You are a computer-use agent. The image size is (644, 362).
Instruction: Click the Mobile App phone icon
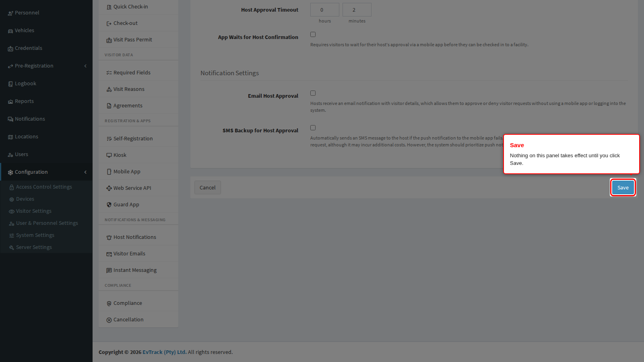click(109, 172)
